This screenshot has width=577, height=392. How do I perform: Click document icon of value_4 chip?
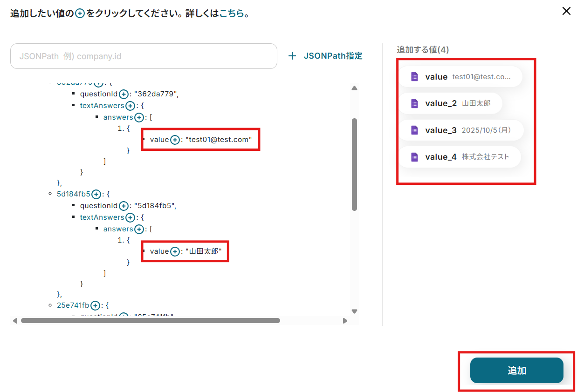tap(414, 157)
